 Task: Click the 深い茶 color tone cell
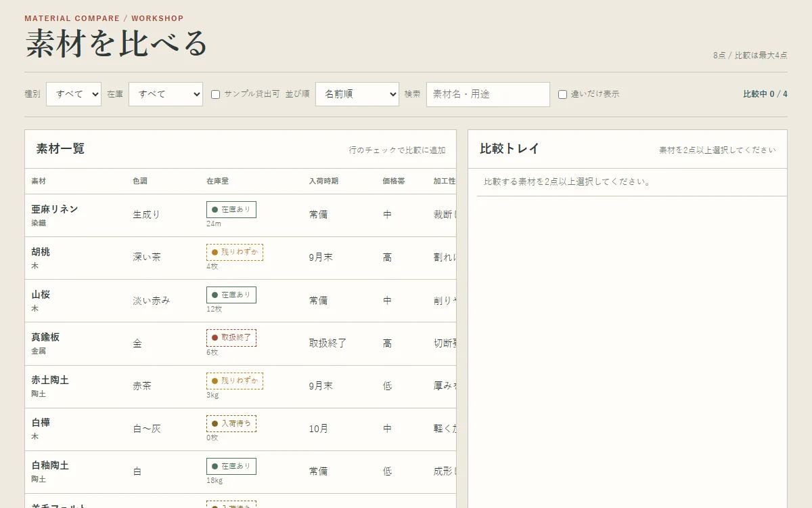pyautogui.click(x=147, y=257)
